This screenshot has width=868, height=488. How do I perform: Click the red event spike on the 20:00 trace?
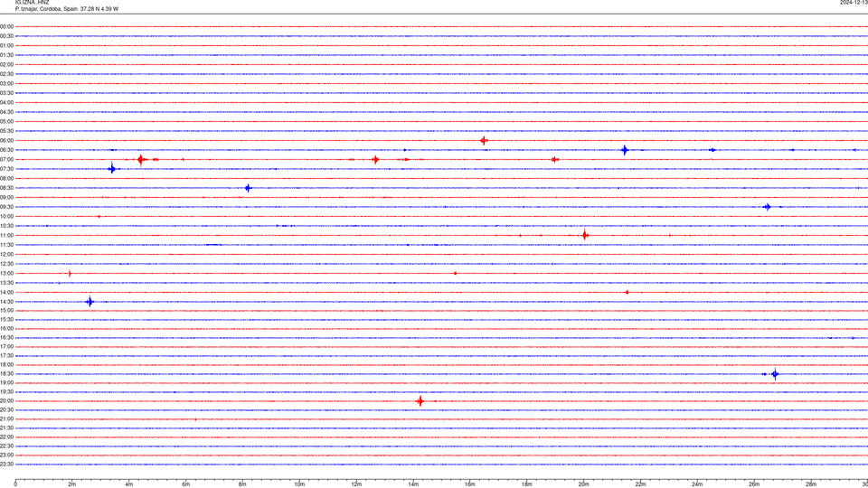420,401
